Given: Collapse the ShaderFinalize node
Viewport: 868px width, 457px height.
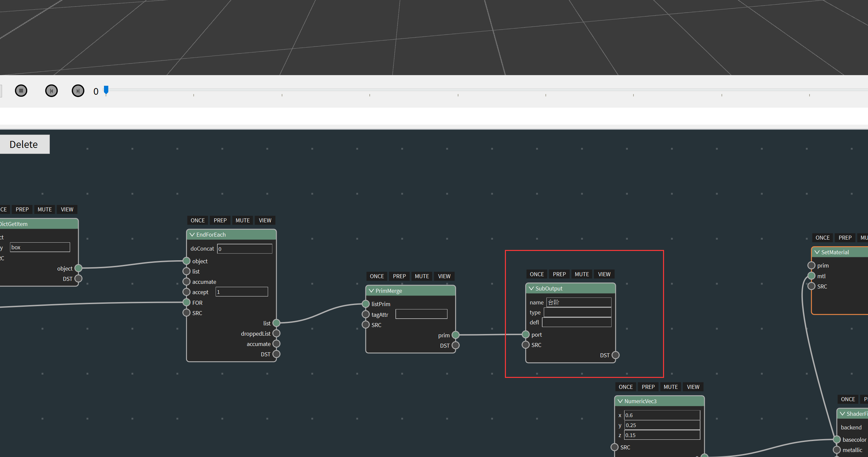Looking at the screenshot, I should [x=842, y=413].
